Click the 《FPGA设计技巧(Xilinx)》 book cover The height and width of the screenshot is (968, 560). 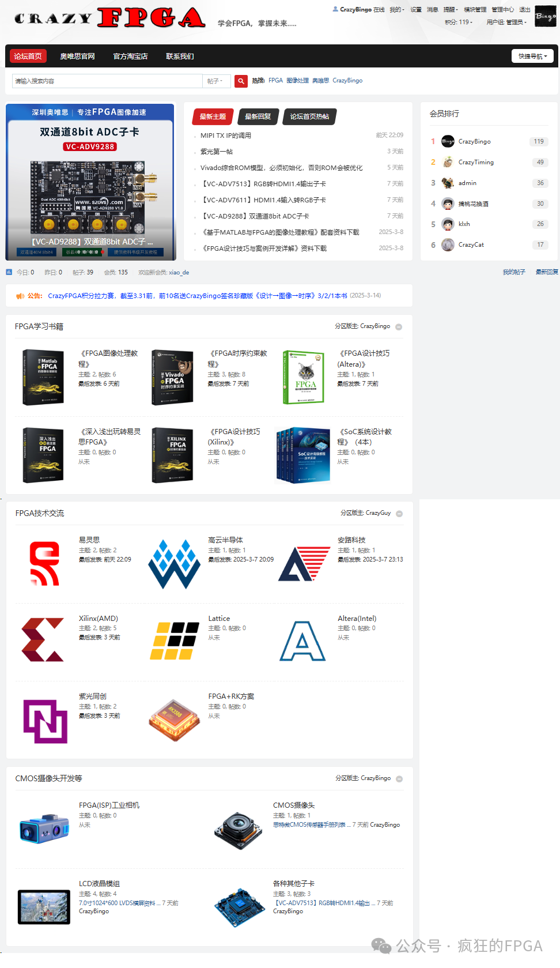click(172, 455)
